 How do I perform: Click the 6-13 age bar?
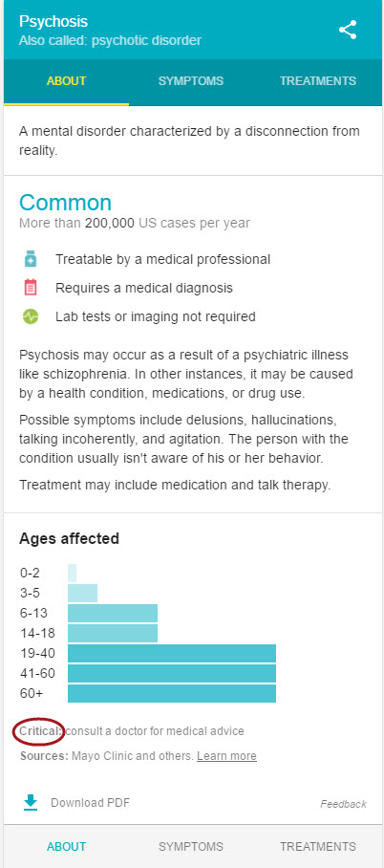(x=113, y=614)
